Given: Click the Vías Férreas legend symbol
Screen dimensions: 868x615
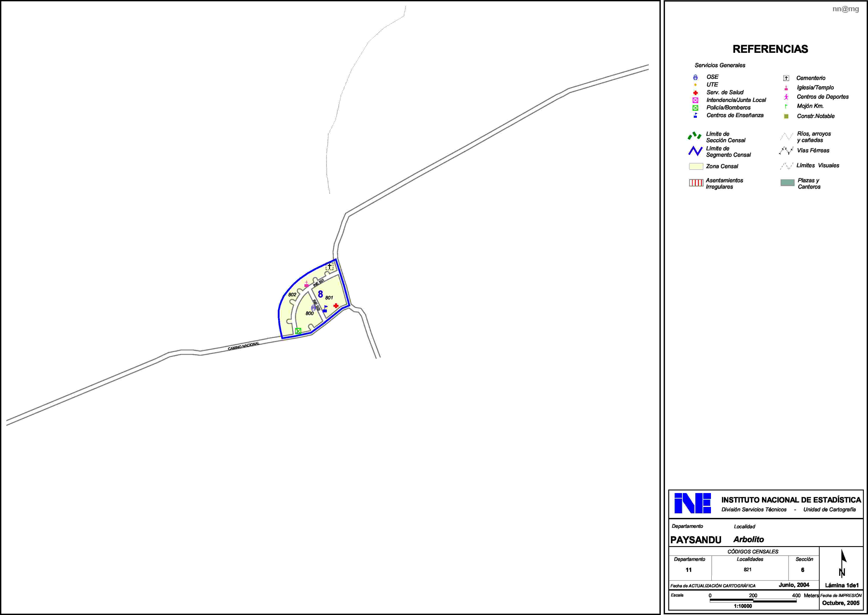Looking at the screenshot, I should point(786,151).
